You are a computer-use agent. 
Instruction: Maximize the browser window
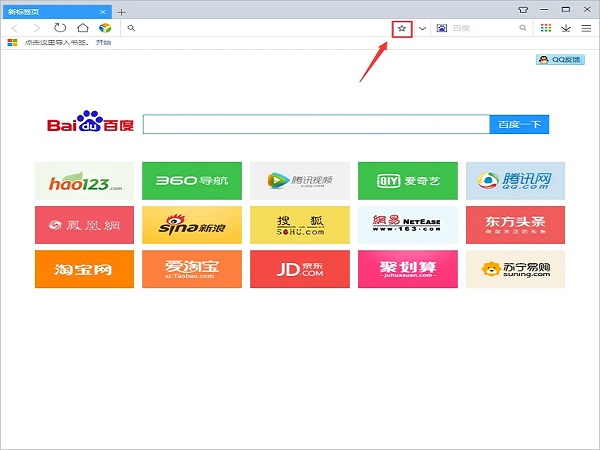click(566, 10)
